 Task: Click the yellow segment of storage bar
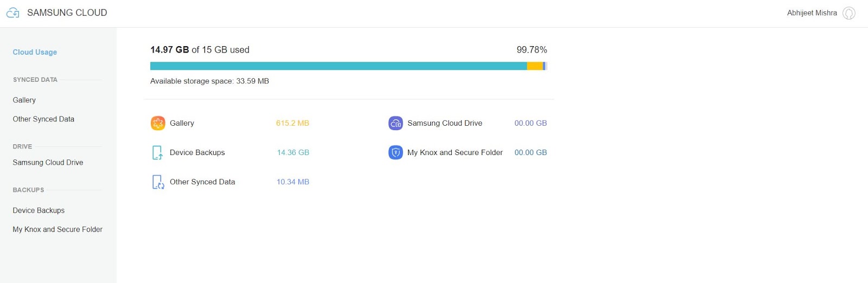pos(534,66)
